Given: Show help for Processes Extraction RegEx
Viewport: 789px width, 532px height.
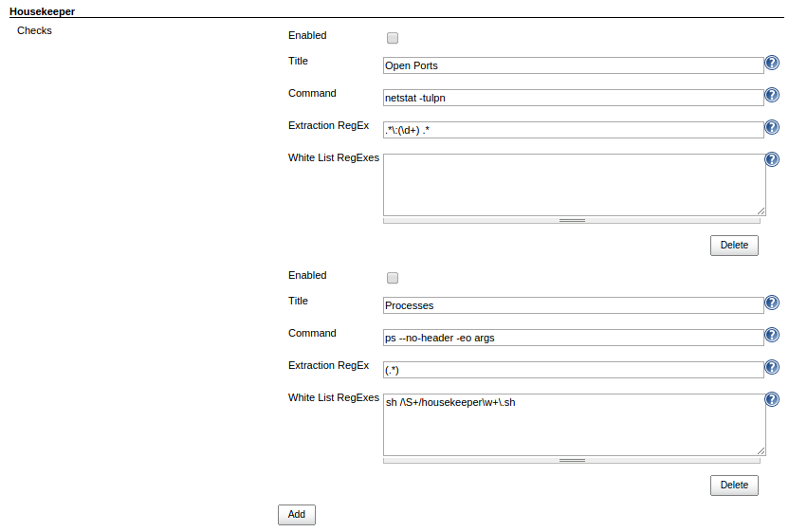Looking at the screenshot, I should [x=772, y=367].
